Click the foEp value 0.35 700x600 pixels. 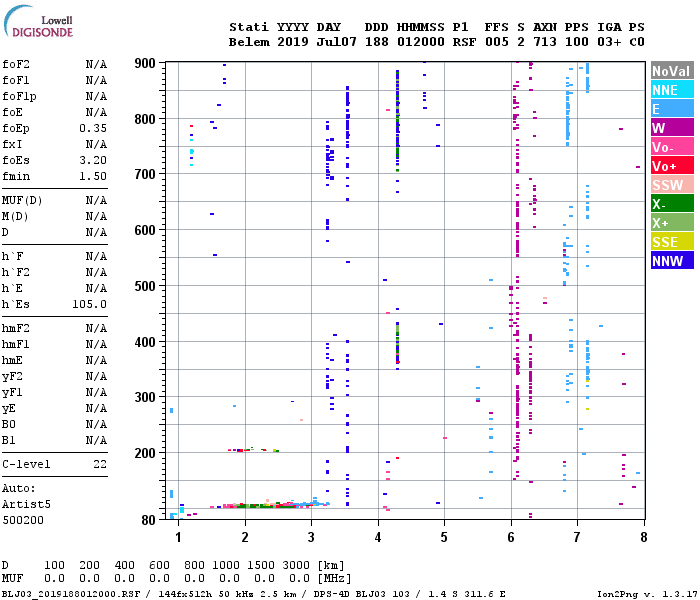tap(93, 129)
